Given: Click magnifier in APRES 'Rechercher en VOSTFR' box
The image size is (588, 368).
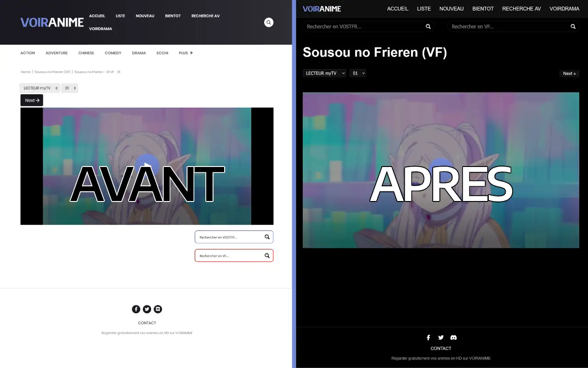Looking at the screenshot, I should (x=428, y=27).
